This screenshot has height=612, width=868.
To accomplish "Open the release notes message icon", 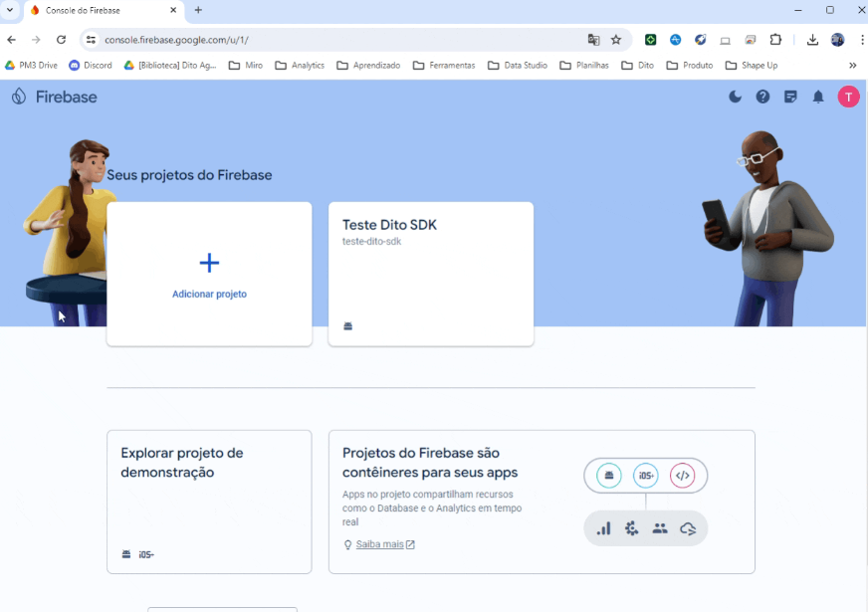I will coord(790,97).
